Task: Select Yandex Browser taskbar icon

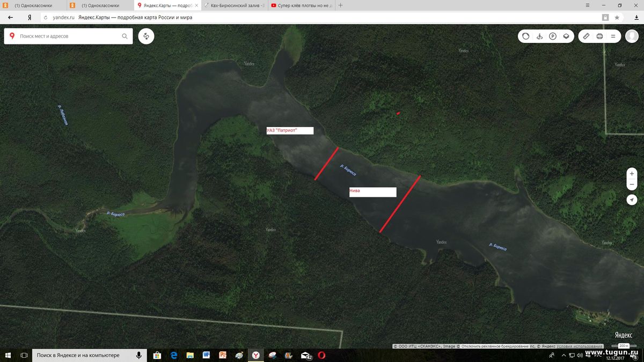Action: (256, 355)
